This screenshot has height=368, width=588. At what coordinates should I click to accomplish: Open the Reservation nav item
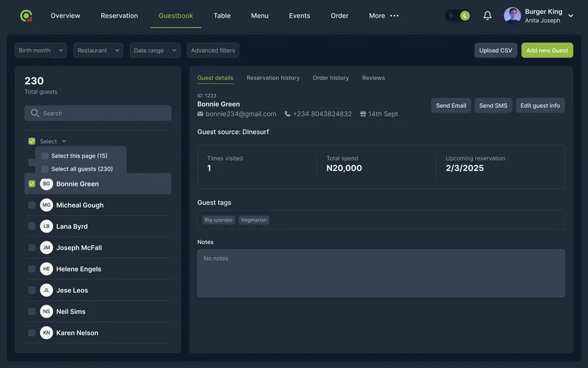(120, 16)
